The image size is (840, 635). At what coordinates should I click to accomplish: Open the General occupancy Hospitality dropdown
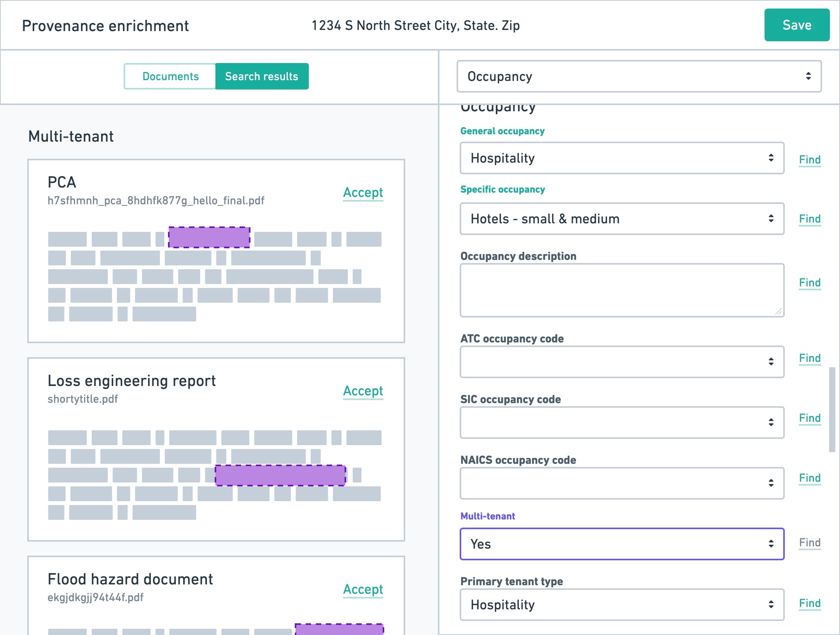pos(621,158)
